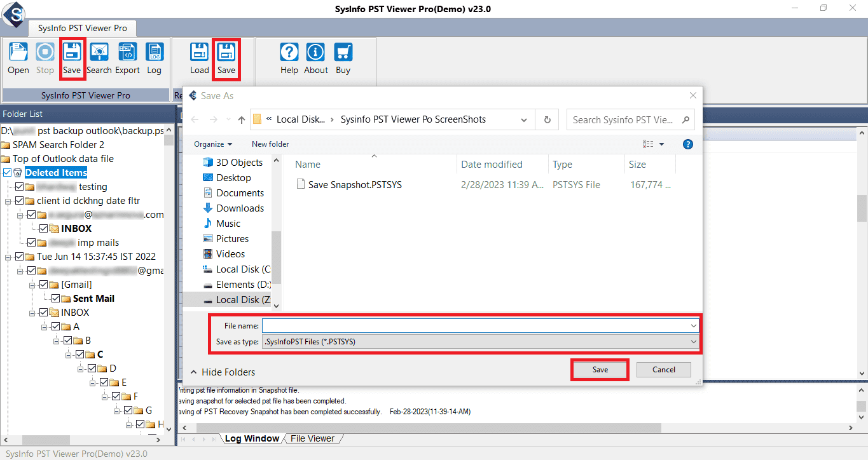The height and width of the screenshot is (460, 868).
Task: Toggle the Sent Mail folder checkbox
Action: click(x=56, y=299)
